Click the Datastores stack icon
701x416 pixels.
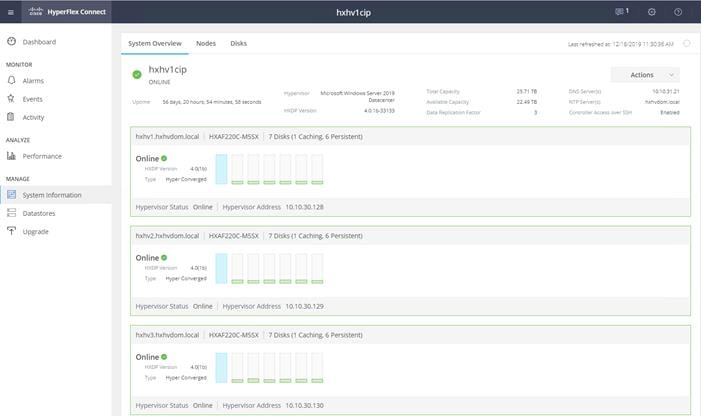click(12, 213)
